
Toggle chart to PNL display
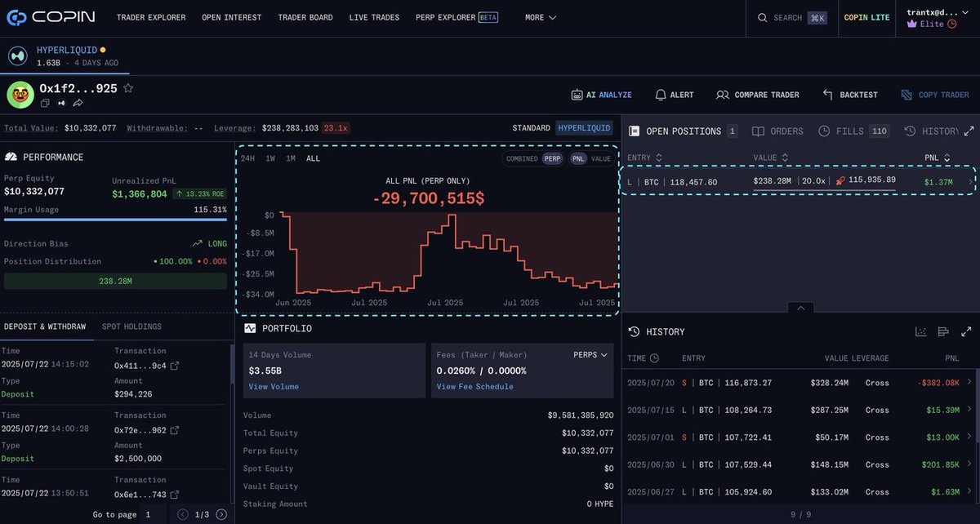coord(578,159)
